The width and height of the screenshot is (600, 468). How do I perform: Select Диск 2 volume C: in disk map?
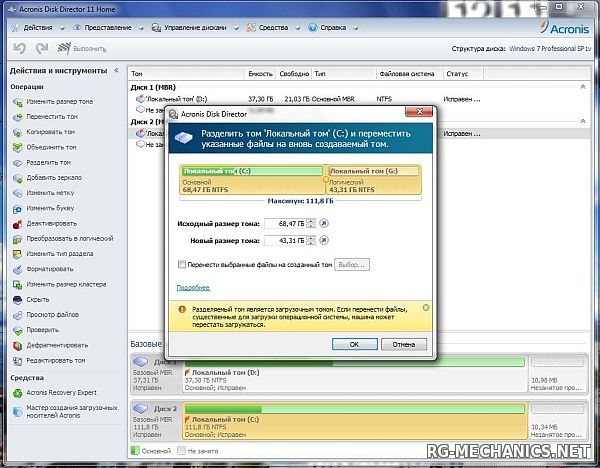(x=355, y=421)
